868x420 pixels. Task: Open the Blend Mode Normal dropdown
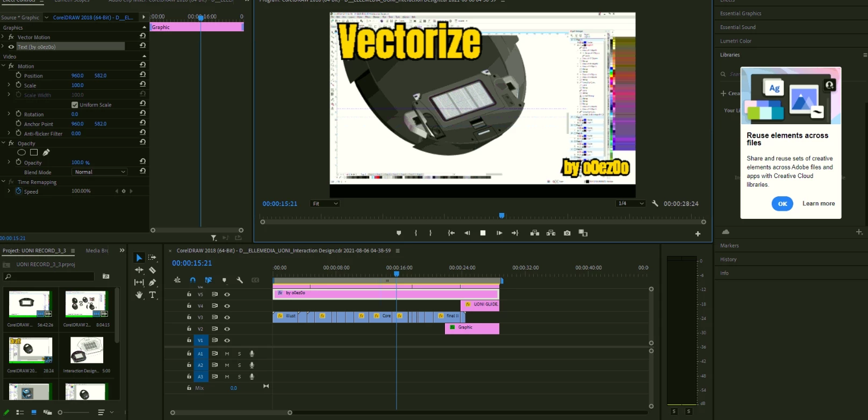[99, 172]
